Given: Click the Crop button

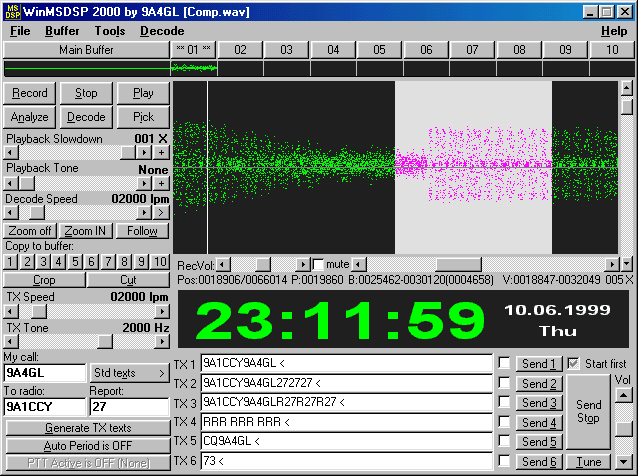Looking at the screenshot, I should 44,280.
